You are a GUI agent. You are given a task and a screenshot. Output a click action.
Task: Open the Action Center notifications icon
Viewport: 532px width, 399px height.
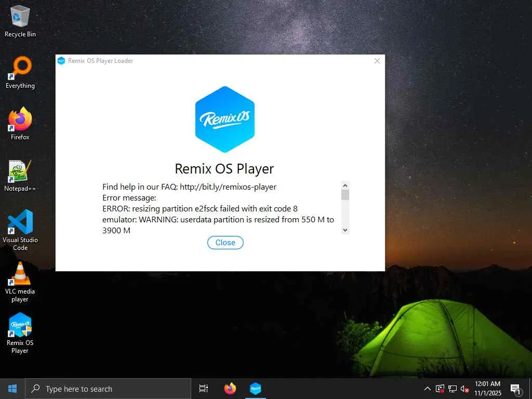516,390
